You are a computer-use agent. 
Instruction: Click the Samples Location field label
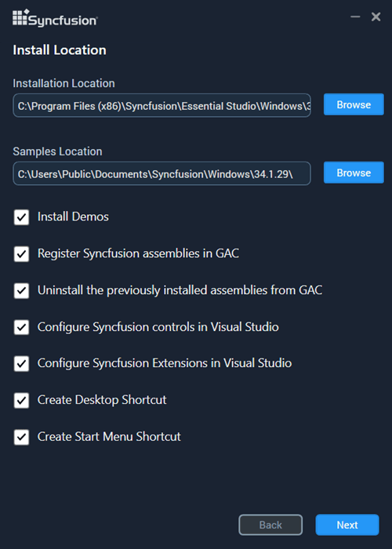pos(57,151)
